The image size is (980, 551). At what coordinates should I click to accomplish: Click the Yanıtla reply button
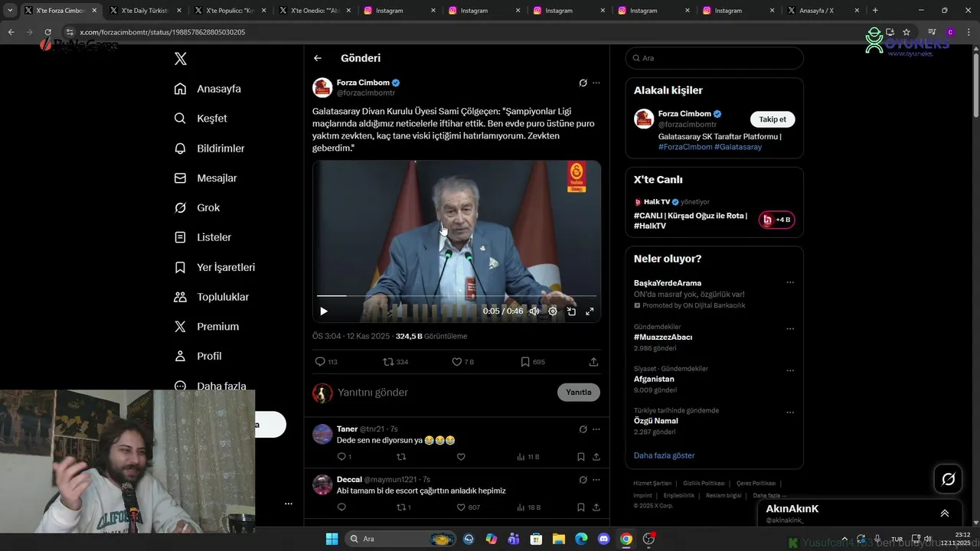coord(579,393)
